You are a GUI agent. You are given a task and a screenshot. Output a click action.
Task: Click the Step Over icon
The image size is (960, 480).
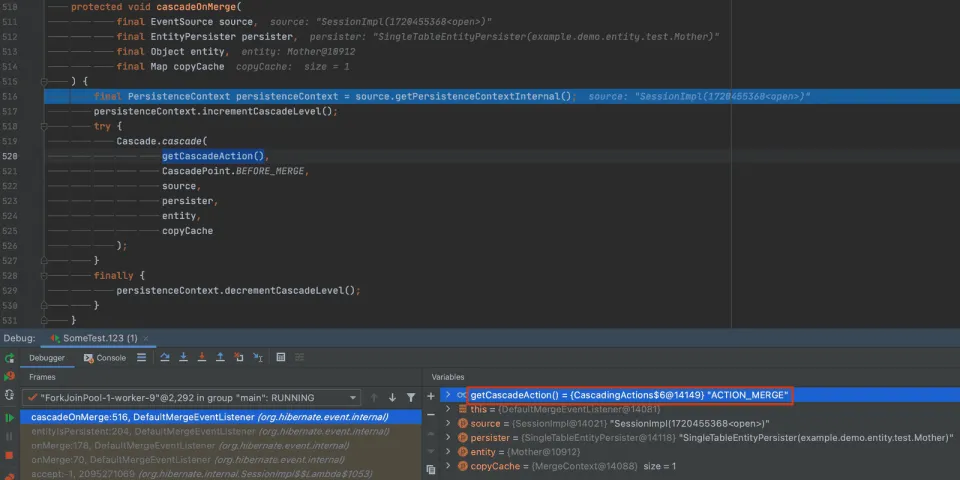click(165, 358)
